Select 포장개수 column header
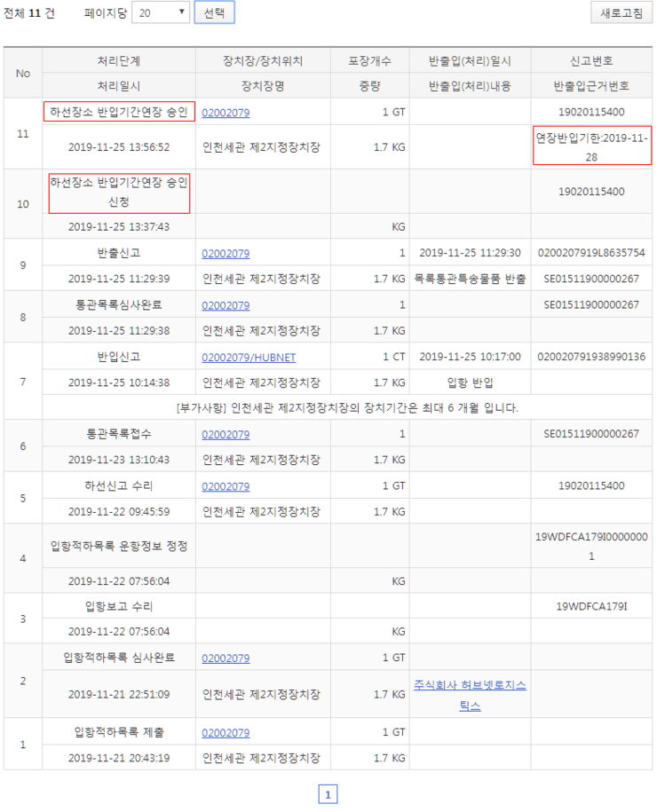This screenshot has height=812, width=657. (369, 60)
